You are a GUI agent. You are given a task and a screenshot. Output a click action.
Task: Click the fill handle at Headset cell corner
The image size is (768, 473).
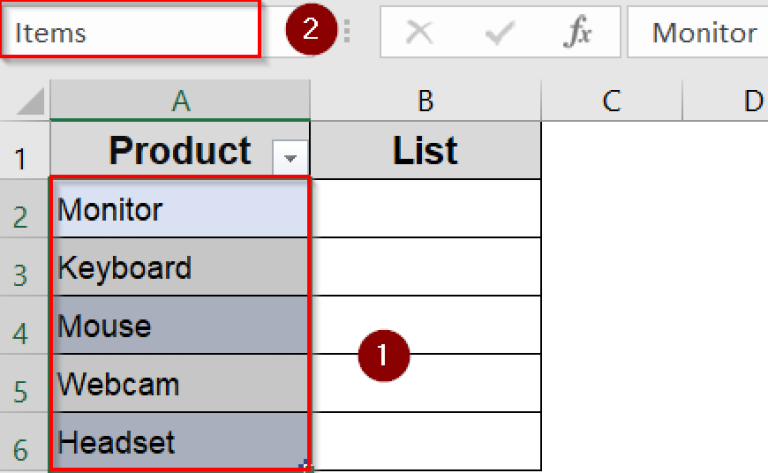point(308,467)
